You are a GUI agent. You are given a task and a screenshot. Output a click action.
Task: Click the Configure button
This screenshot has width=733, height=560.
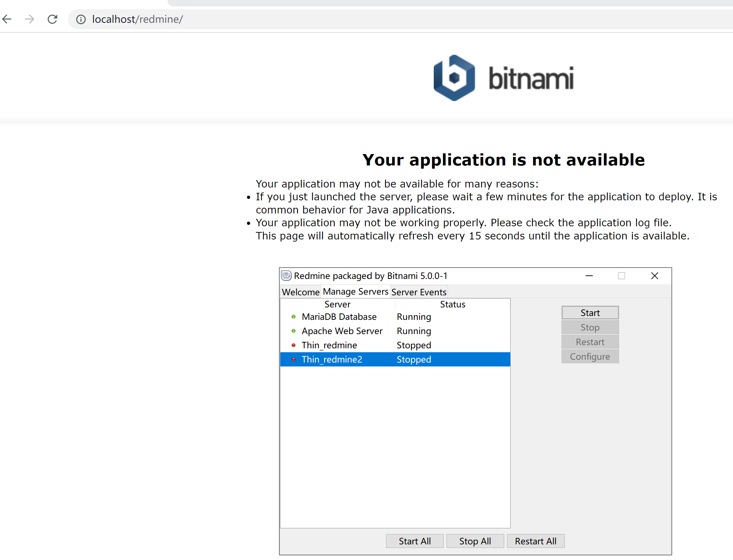coord(590,356)
